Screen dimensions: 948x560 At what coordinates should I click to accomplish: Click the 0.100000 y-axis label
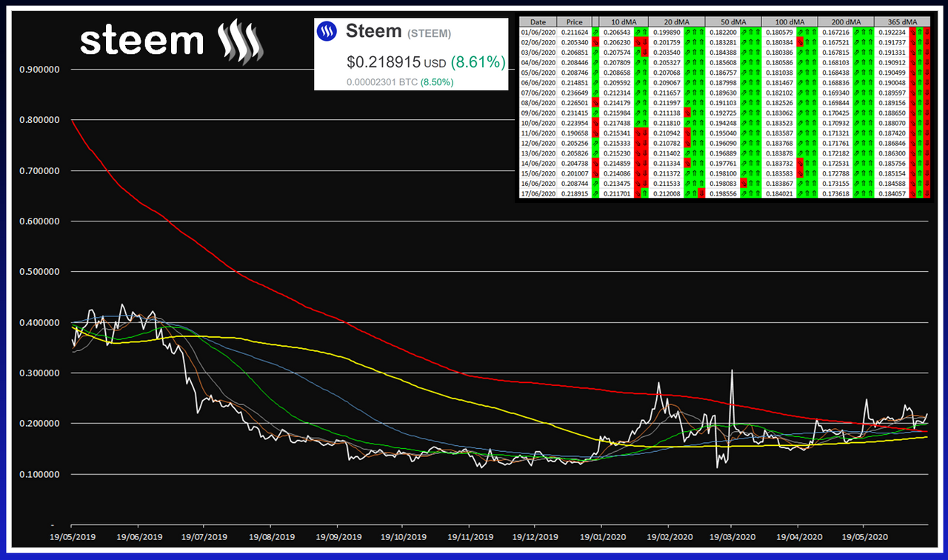click(x=39, y=474)
